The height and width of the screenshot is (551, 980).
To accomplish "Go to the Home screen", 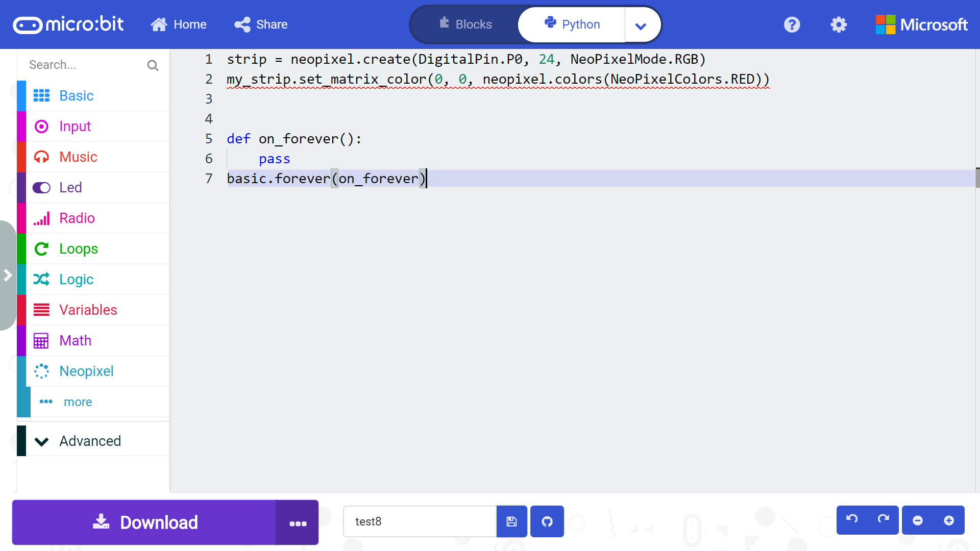I will [x=179, y=24].
